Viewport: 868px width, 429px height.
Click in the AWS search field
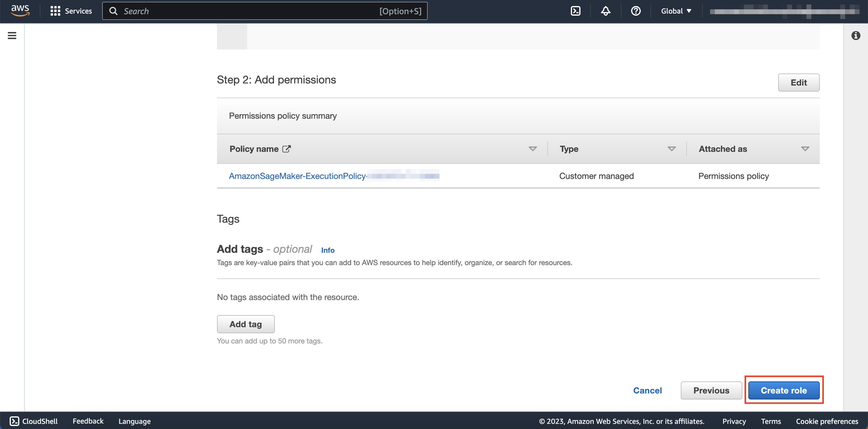[x=249, y=11]
